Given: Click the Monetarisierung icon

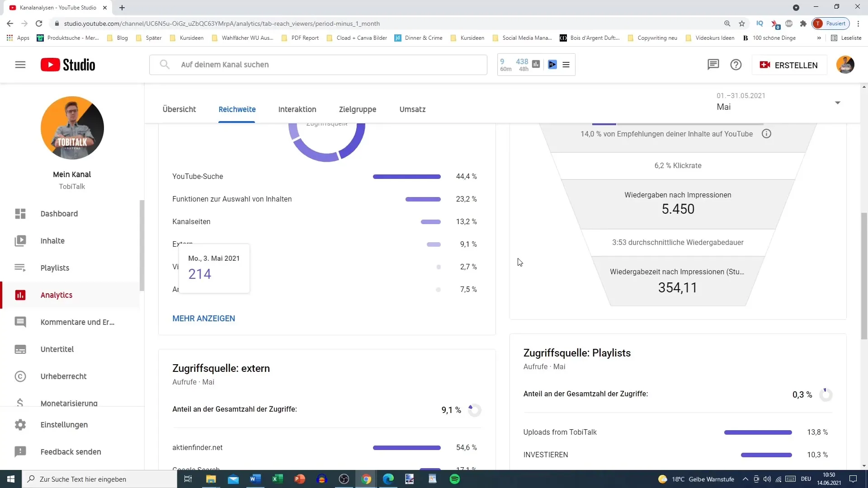Looking at the screenshot, I should [20, 404].
